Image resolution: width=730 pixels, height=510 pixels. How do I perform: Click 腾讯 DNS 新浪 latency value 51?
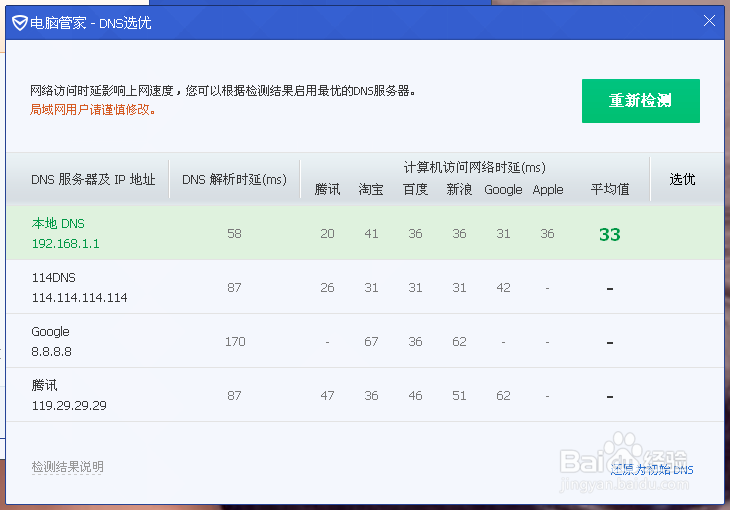click(x=459, y=395)
